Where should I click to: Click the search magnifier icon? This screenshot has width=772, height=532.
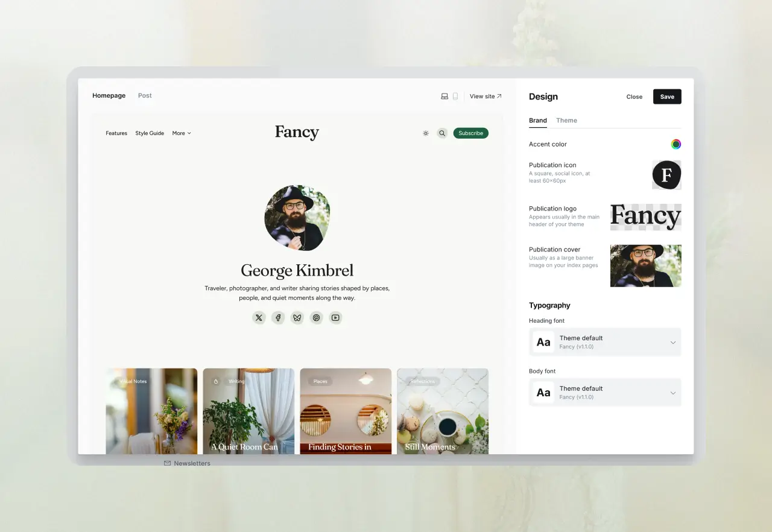tap(442, 133)
